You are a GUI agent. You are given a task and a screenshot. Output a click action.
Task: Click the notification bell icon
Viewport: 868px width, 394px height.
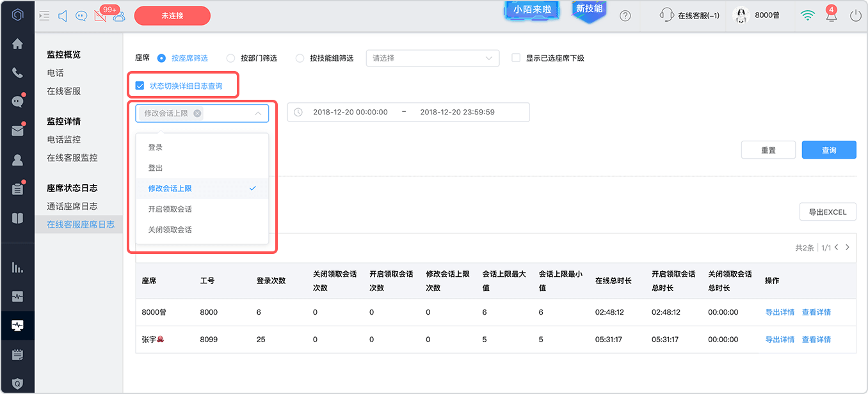pyautogui.click(x=831, y=15)
